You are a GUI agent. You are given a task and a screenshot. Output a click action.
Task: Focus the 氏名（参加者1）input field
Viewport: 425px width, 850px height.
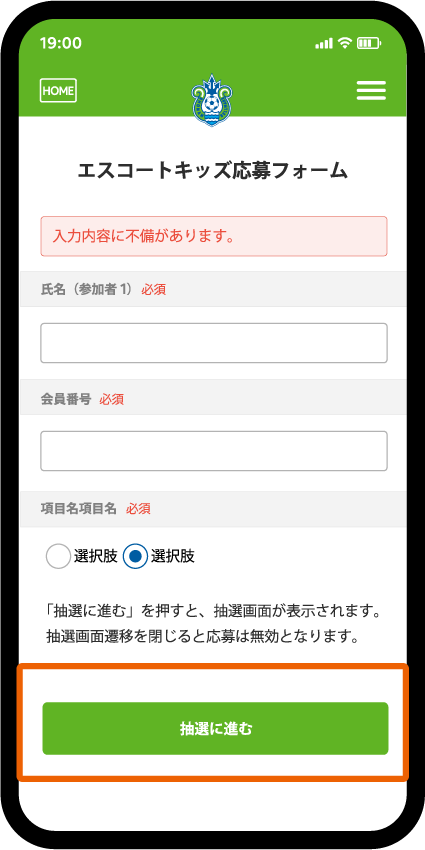214,343
